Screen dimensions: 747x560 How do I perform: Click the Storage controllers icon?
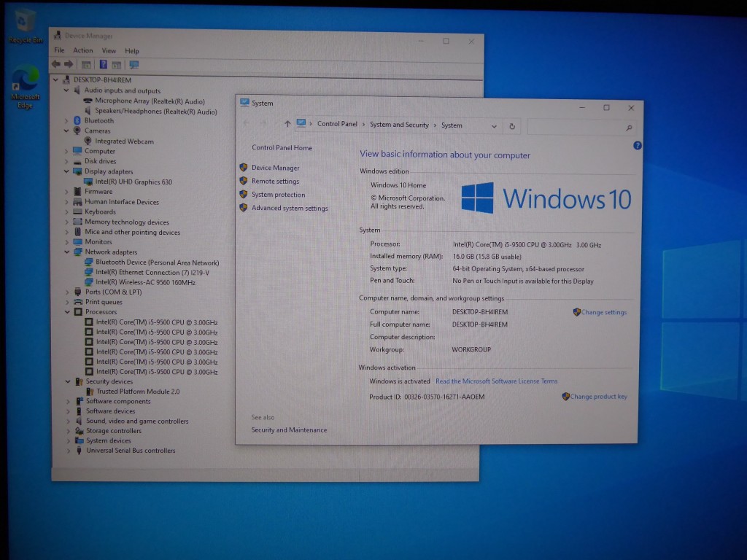tap(79, 431)
